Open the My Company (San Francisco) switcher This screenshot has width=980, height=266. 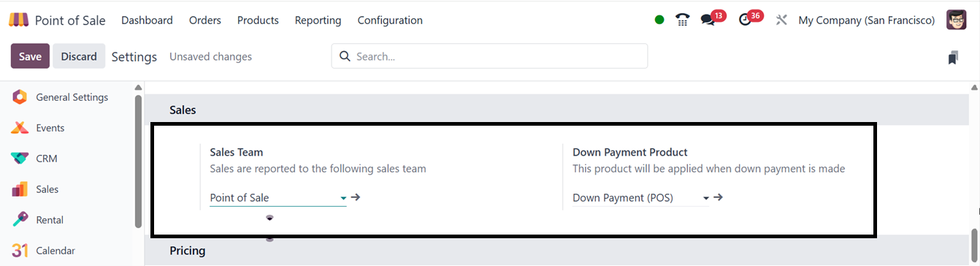point(867,20)
